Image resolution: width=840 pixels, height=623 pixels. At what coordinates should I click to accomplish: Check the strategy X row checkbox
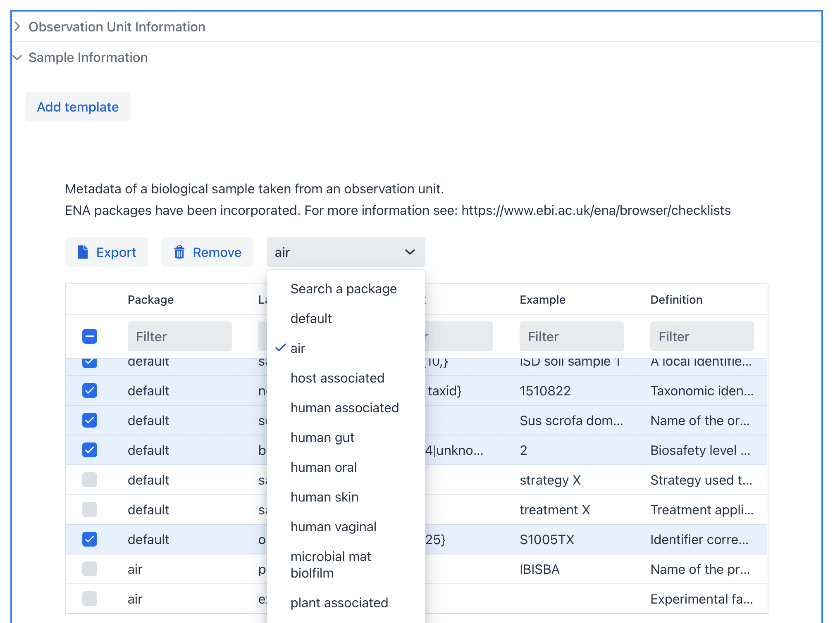[x=90, y=480]
